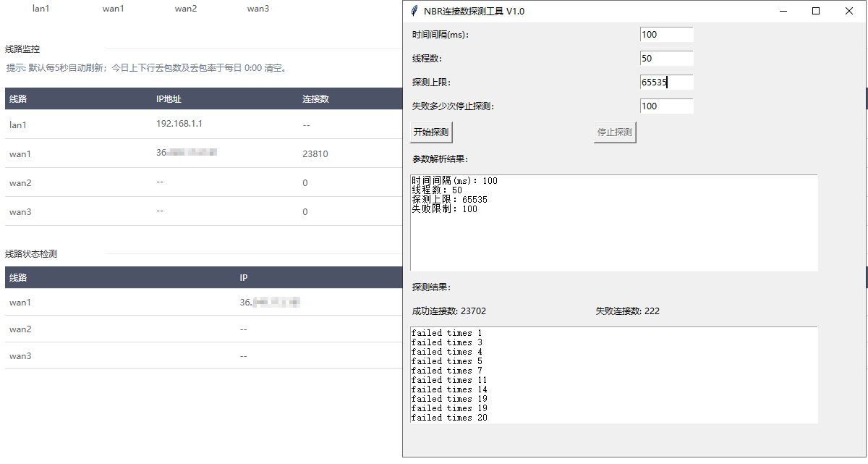
Task: Minimize the NBR连接数探测工具 window
Action: 783,11
